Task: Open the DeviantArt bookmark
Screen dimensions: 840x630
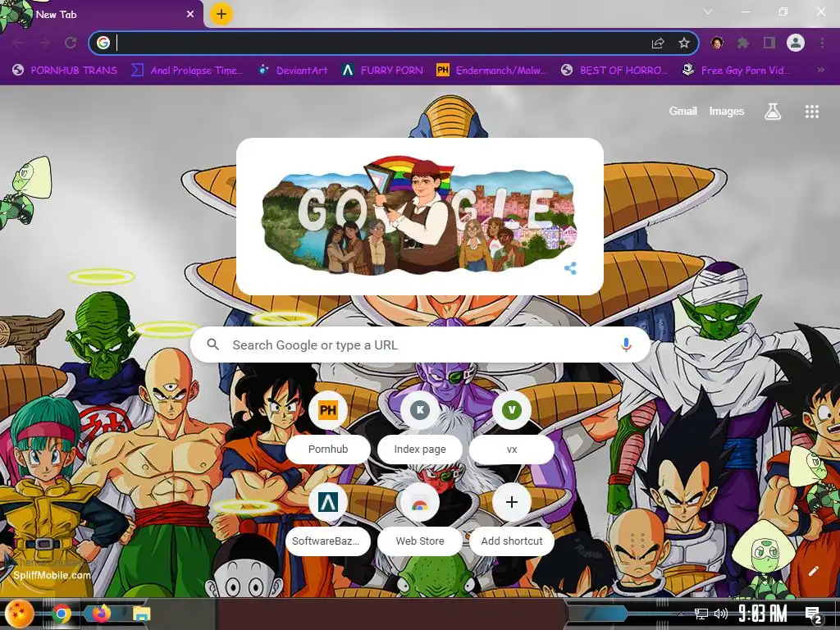Action: click(294, 71)
